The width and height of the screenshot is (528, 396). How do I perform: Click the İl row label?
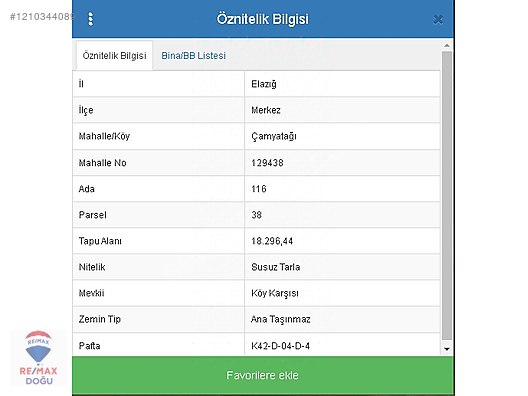tap(81, 84)
